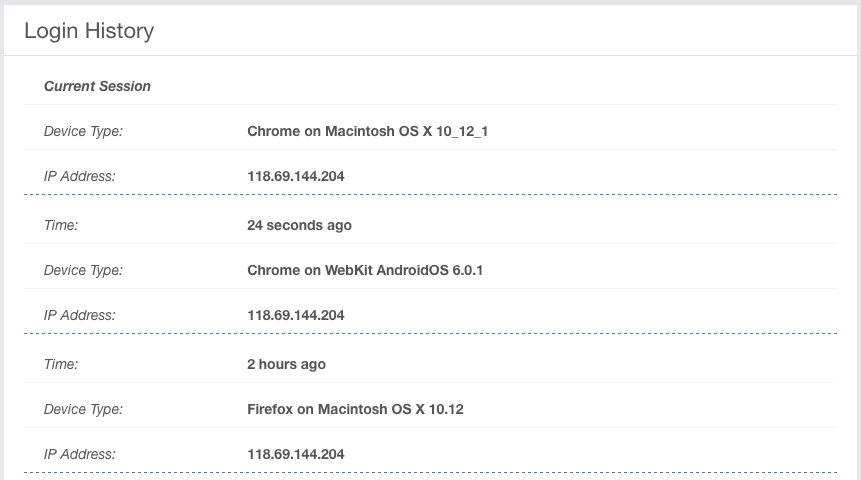The height and width of the screenshot is (480, 861).
Task: Click the Login History panel heading
Action: 89,31
